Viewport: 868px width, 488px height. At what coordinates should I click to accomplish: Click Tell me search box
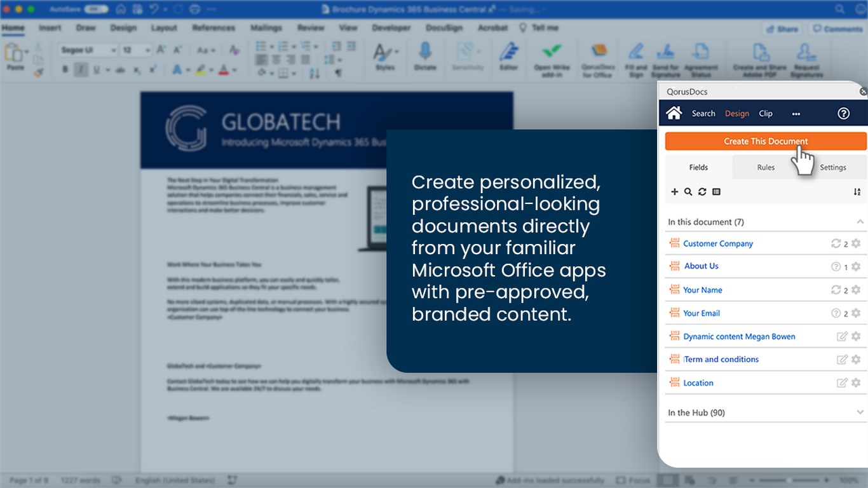[x=539, y=28]
